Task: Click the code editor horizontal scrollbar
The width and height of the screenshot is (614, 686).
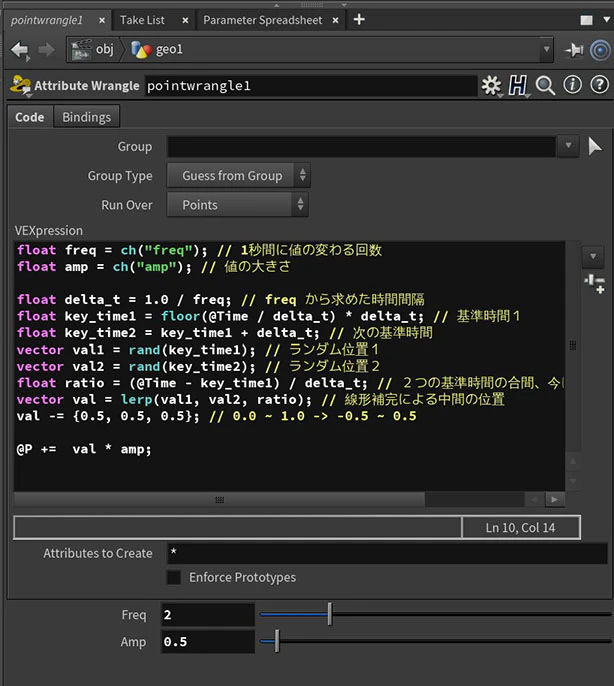Action: (x=219, y=500)
